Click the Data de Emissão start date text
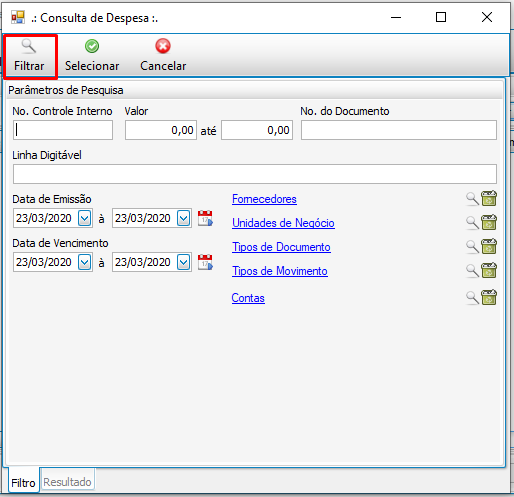This screenshot has width=514, height=497. tap(44, 218)
